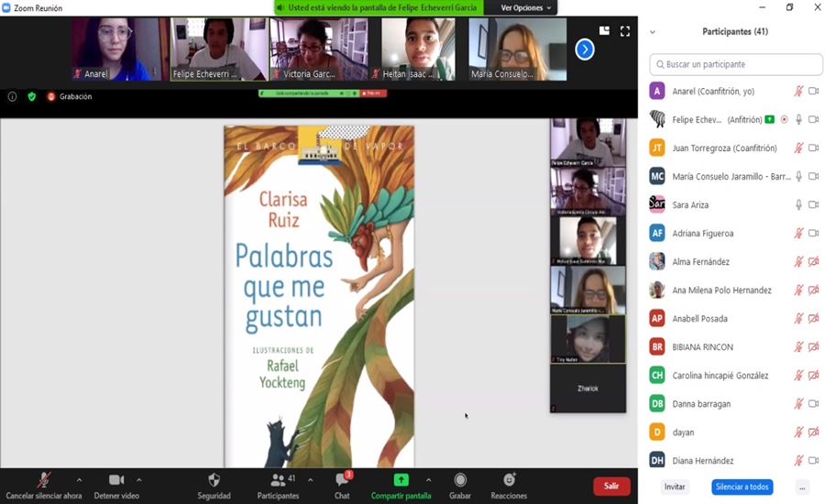Viewport: 825px width, 504px height.
Task: Restore down the Zoom window
Action: point(790,6)
